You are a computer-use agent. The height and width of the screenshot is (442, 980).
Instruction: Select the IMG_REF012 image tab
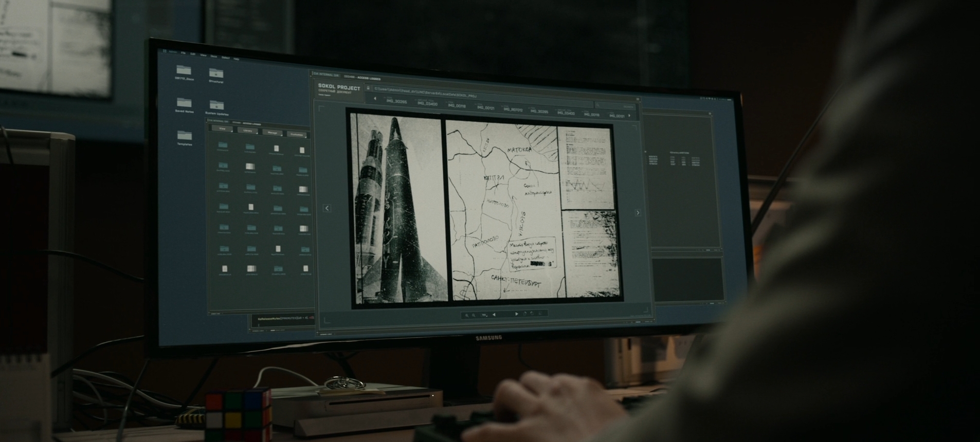(513, 109)
